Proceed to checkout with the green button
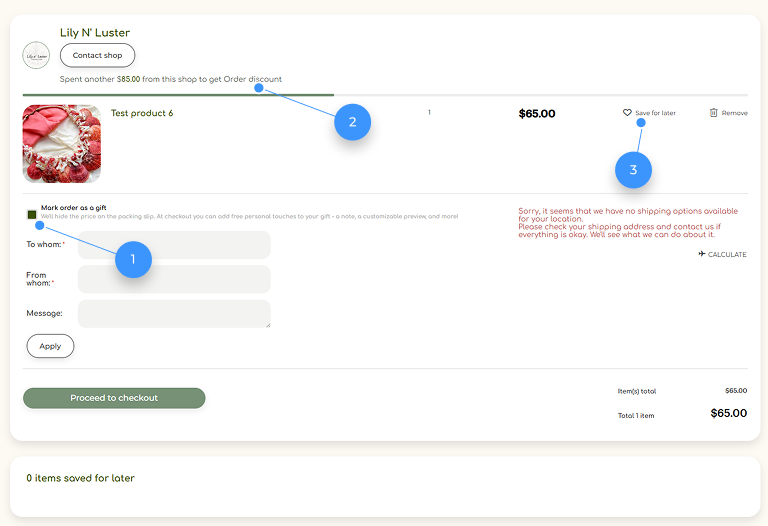768x526 pixels. tap(114, 398)
